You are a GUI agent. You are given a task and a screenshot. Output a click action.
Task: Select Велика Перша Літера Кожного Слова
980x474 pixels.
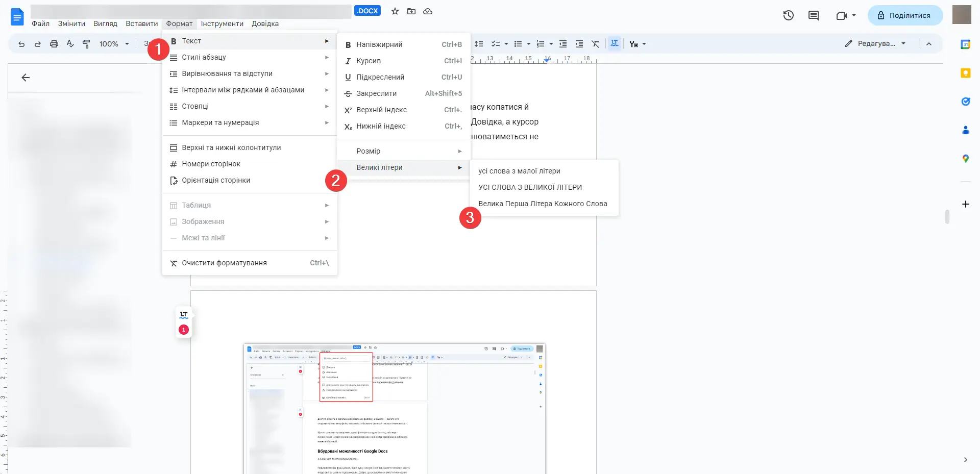click(x=544, y=204)
